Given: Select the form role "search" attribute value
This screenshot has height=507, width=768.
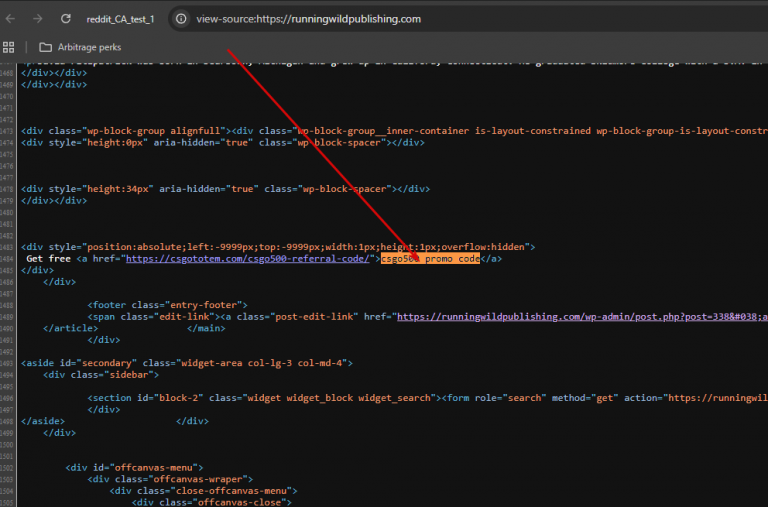Looking at the screenshot, I should pos(524,398).
